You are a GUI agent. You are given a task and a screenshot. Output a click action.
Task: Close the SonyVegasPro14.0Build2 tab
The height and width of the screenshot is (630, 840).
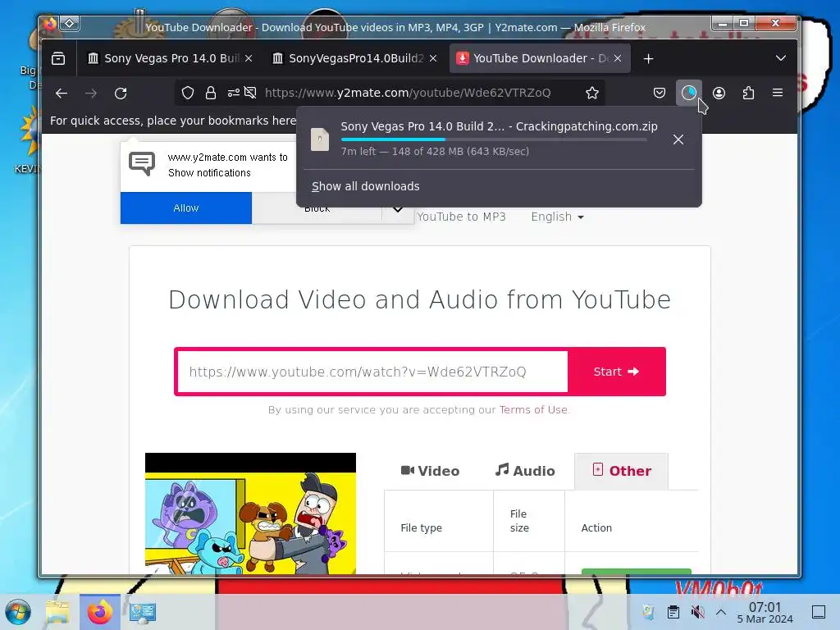coord(433,58)
